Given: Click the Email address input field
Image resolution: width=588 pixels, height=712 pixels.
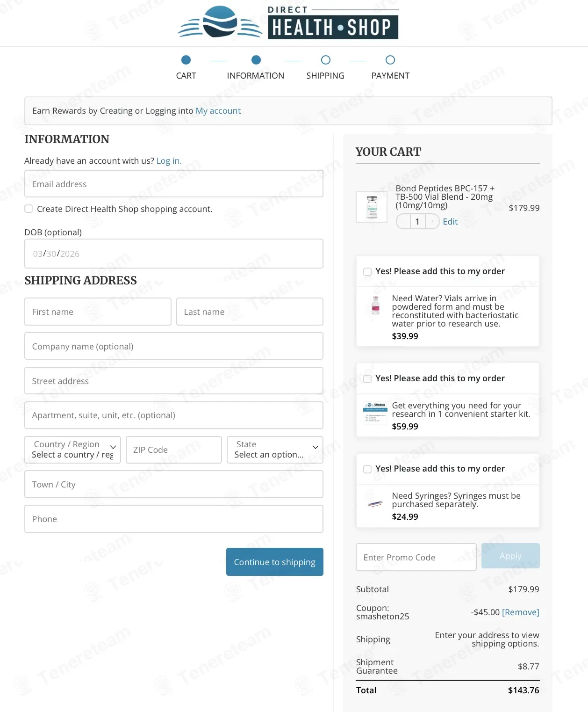Looking at the screenshot, I should coord(174,184).
